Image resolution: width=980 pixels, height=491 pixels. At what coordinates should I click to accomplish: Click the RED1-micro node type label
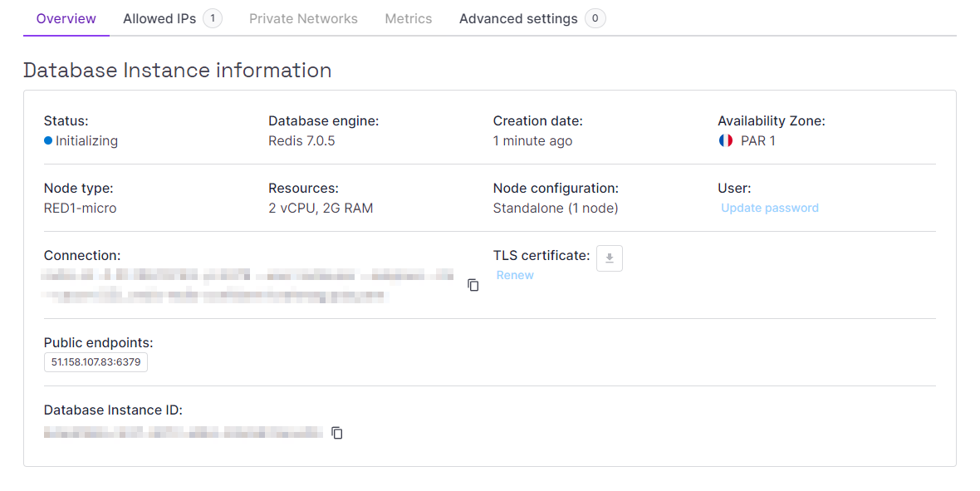click(x=79, y=208)
